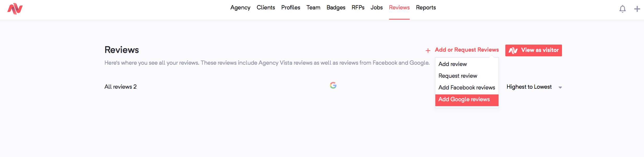This screenshot has height=157, width=644.
Task: Select the All reviews 2 filter
Action: pos(120,87)
